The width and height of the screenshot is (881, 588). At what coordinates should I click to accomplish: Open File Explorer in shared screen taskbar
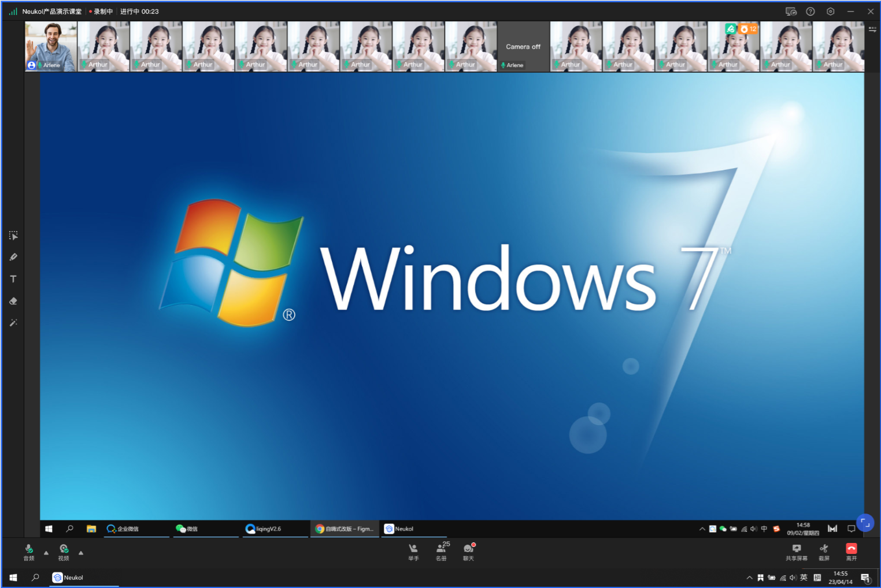[91, 529]
